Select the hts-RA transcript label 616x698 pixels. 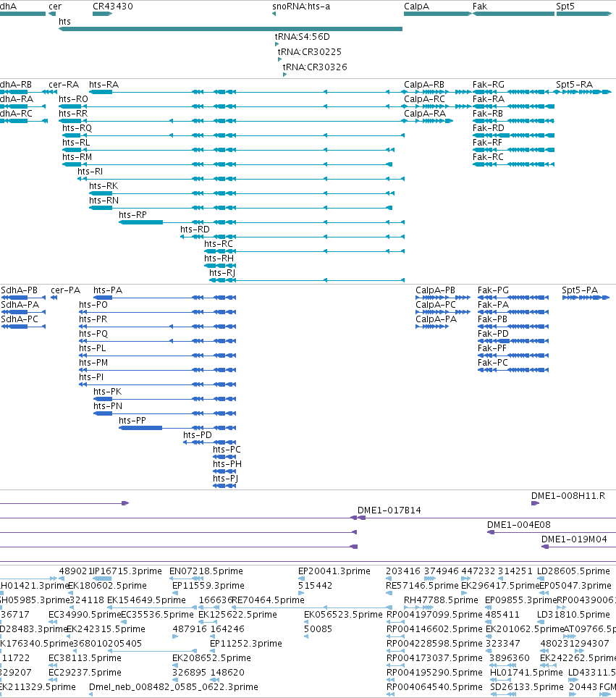[104, 85]
